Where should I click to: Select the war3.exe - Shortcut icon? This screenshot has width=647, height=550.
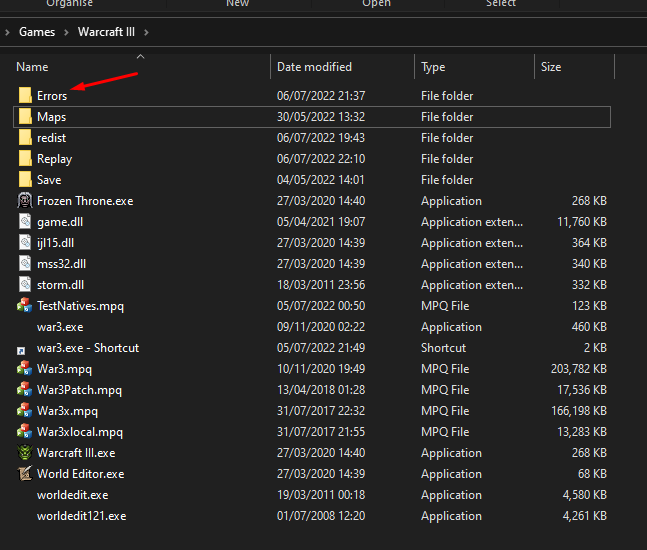[22, 349]
